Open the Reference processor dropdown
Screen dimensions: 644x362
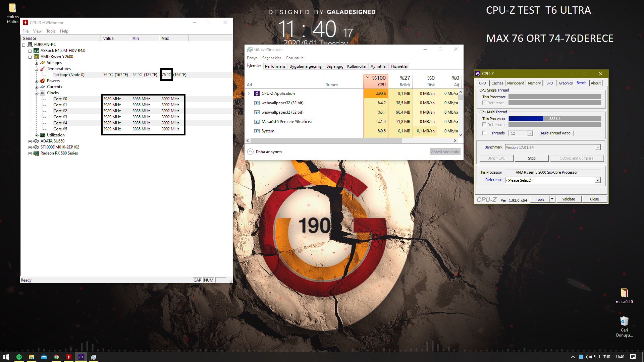point(598,180)
